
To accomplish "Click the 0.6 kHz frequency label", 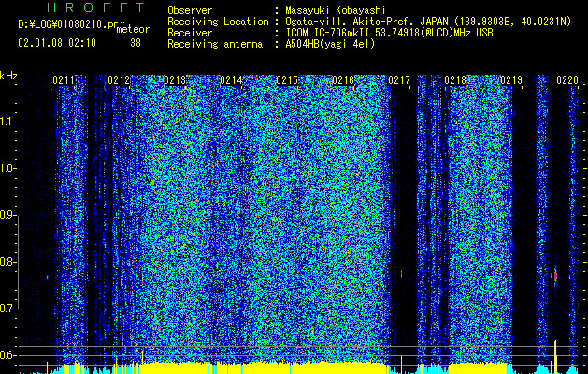I will pos(7,355).
